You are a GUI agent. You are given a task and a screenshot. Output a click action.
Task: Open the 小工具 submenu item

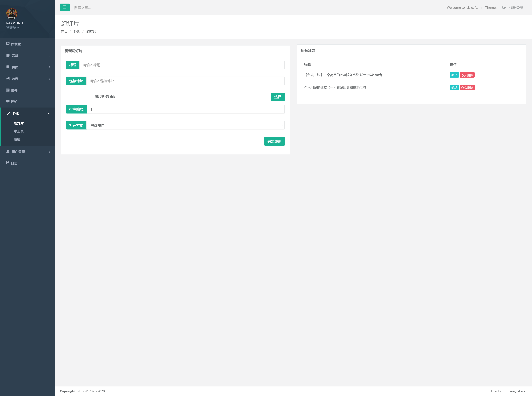tap(19, 131)
